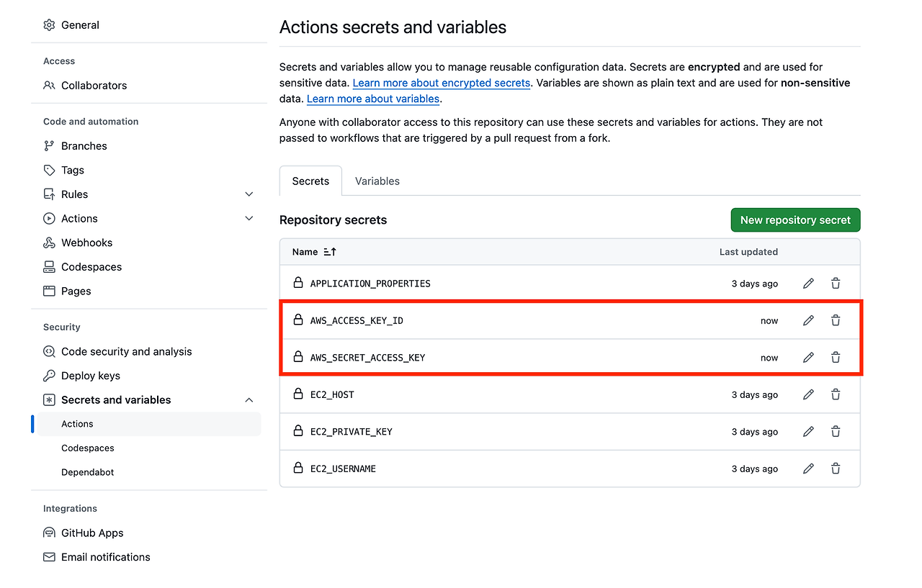This screenshot has width=922, height=588.
Task: Delete the AWS_ACCESS_KEY_ID secret trash icon
Action: coord(836,320)
